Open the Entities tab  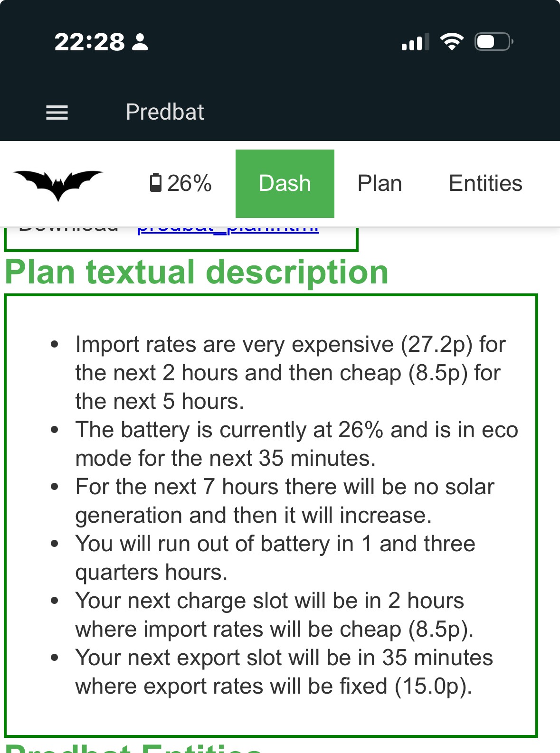tap(485, 184)
